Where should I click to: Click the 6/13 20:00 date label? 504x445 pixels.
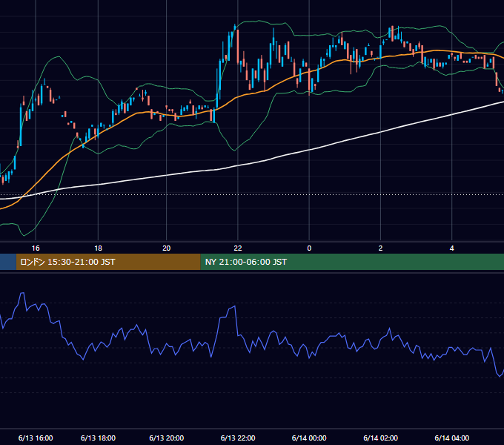[167, 438]
